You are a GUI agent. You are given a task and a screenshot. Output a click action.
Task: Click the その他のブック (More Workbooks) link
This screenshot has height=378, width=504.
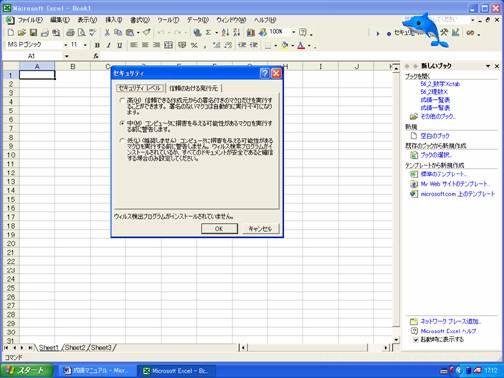pyautogui.click(x=438, y=117)
